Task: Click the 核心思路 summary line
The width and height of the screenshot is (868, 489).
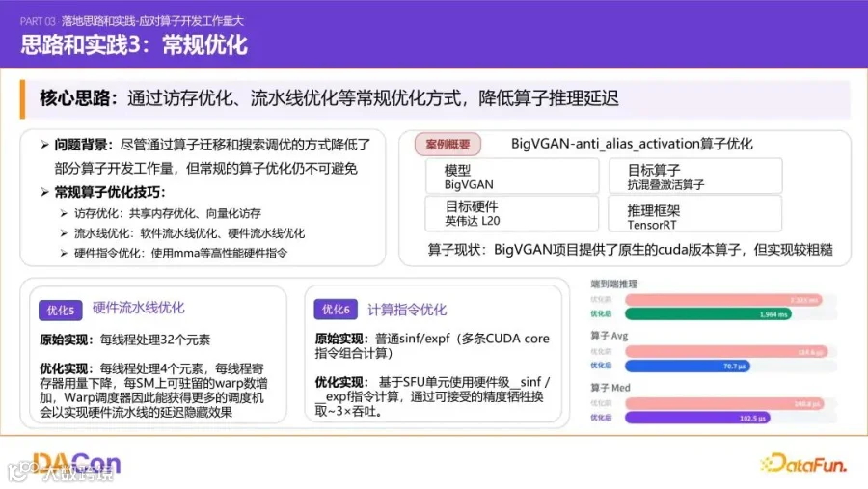Action: [x=329, y=98]
